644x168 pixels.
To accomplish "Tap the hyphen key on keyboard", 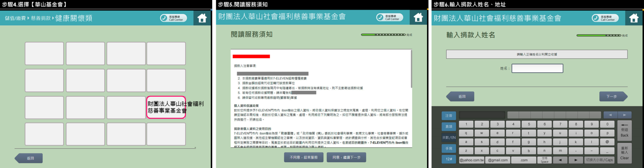I will (592, 151).
